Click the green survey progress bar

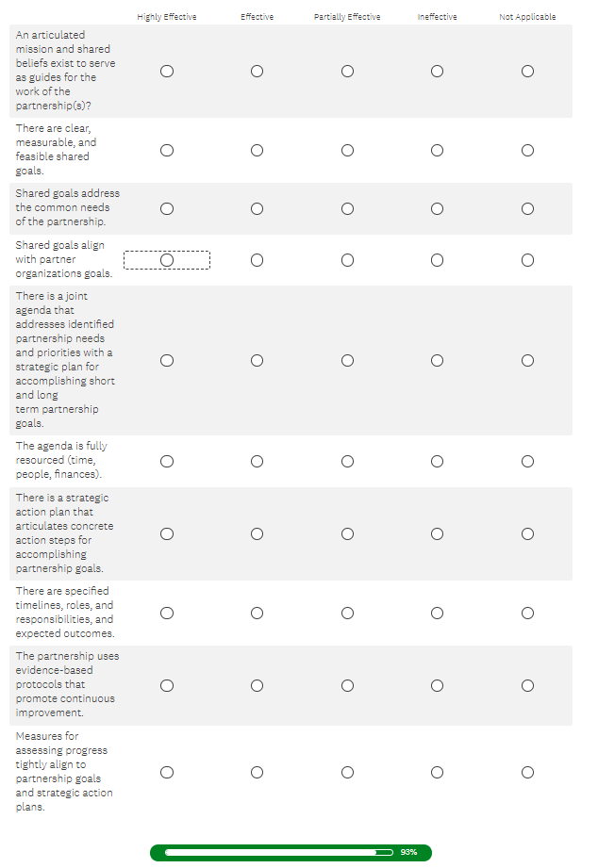click(x=290, y=852)
